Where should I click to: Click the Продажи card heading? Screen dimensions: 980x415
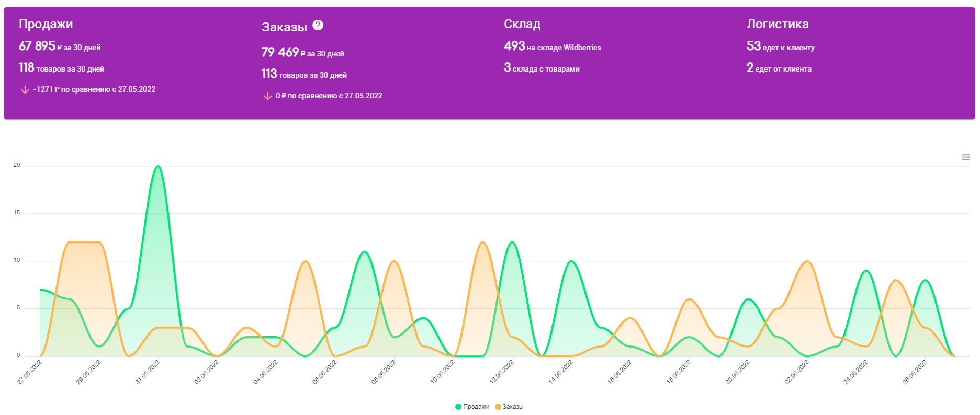click(46, 24)
